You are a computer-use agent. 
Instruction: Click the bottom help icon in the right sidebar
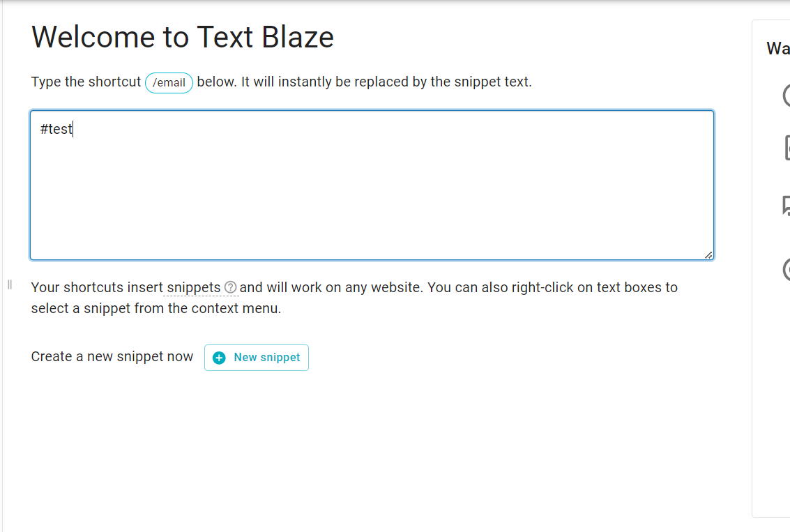tap(787, 268)
